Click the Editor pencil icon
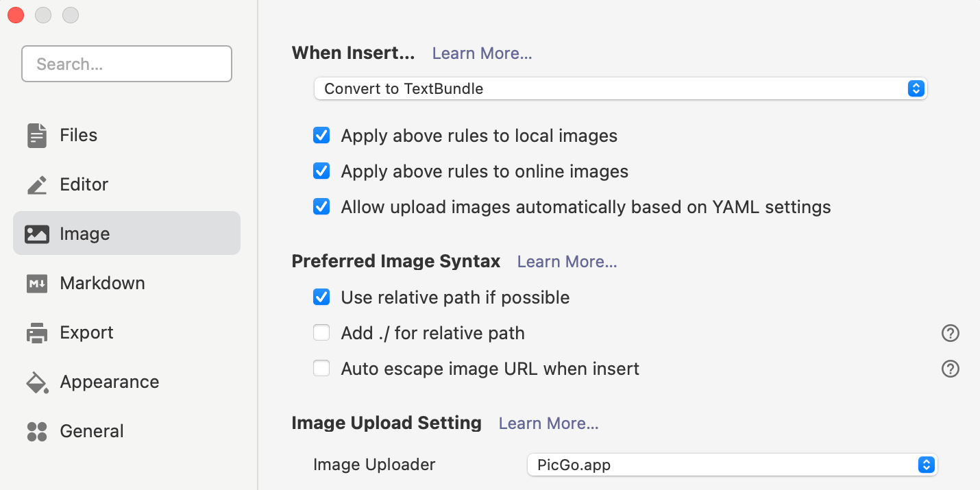This screenshot has width=980, height=490. pos(37,185)
